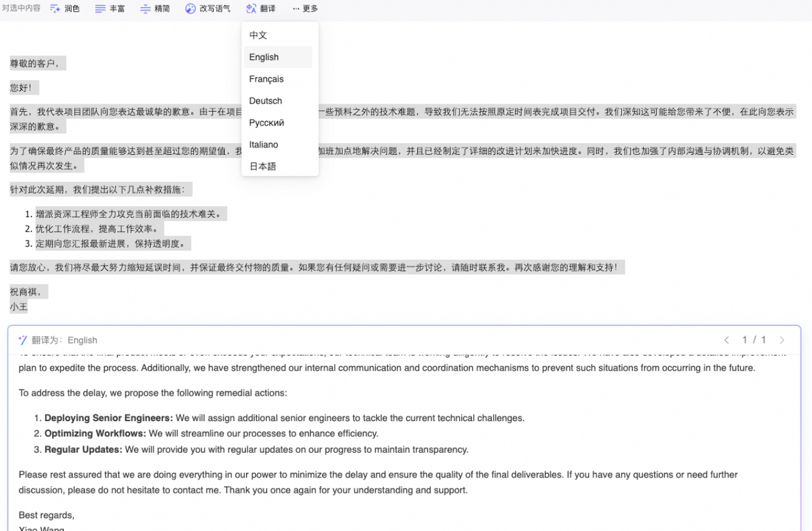Click 'Deploying Senior Engineers:' bold text
The height and width of the screenshot is (531, 812).
109,418
